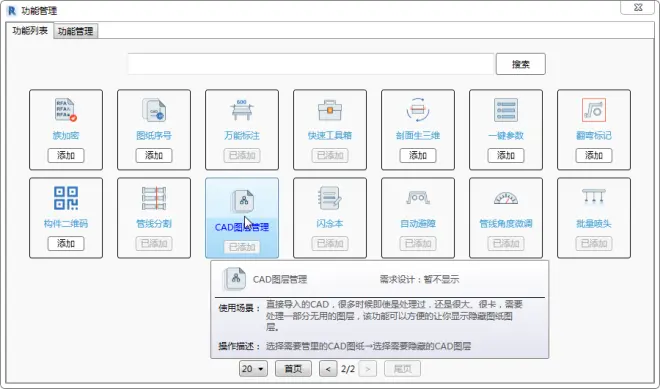Click the 万能标注 dimension icon
The height and width of the screenshot is (389, 660).
(x=242, y=110)
